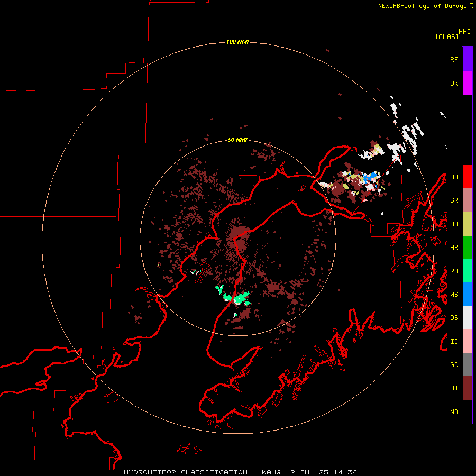Click the IC legend label

tap(454, 342)
